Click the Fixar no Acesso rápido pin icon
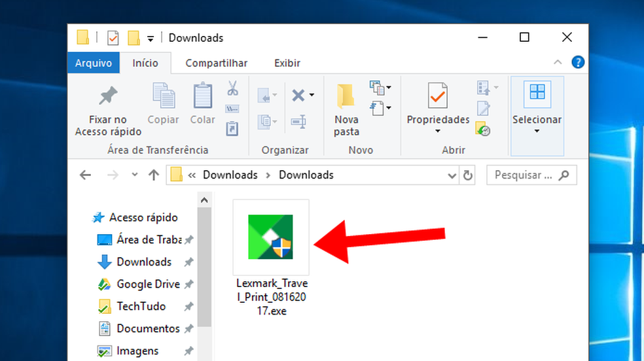 [x=108, y=97]
